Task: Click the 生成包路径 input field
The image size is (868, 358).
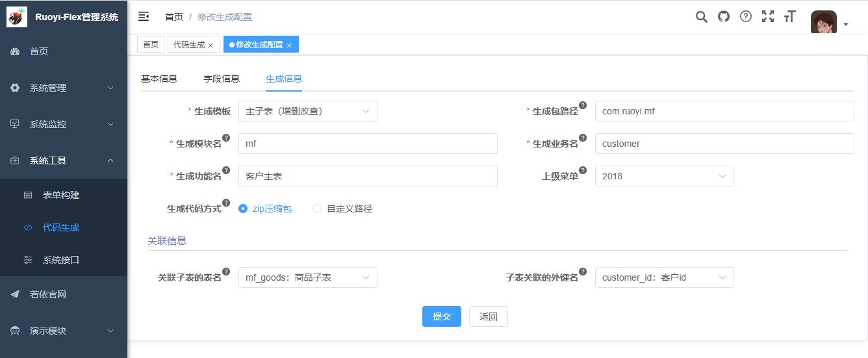Action: click(x=724, y=111)
